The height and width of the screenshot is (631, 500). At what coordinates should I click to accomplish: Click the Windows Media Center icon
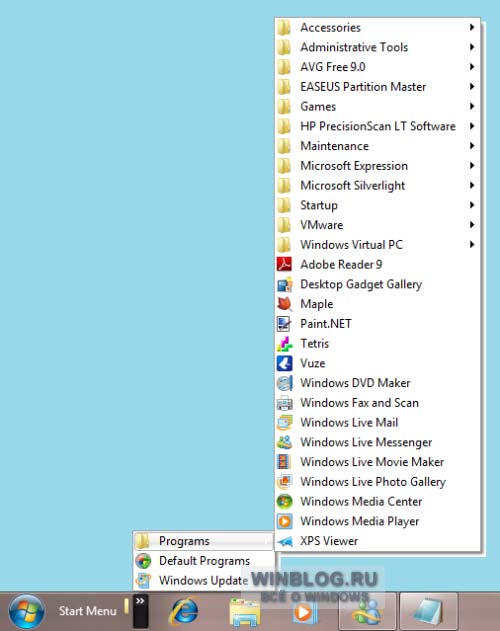[284, 501]
